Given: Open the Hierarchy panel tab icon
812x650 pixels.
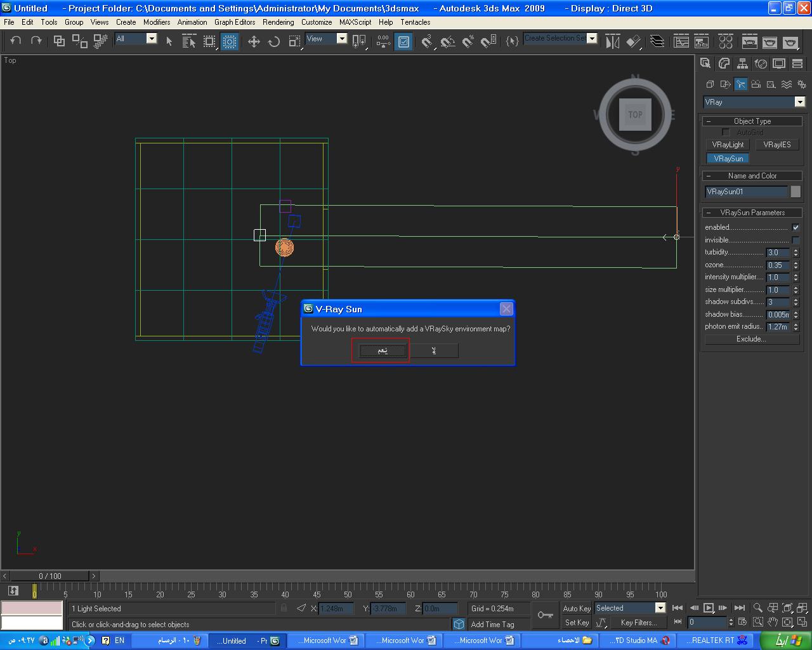Looking at the screenshot, I should point(742,63).
